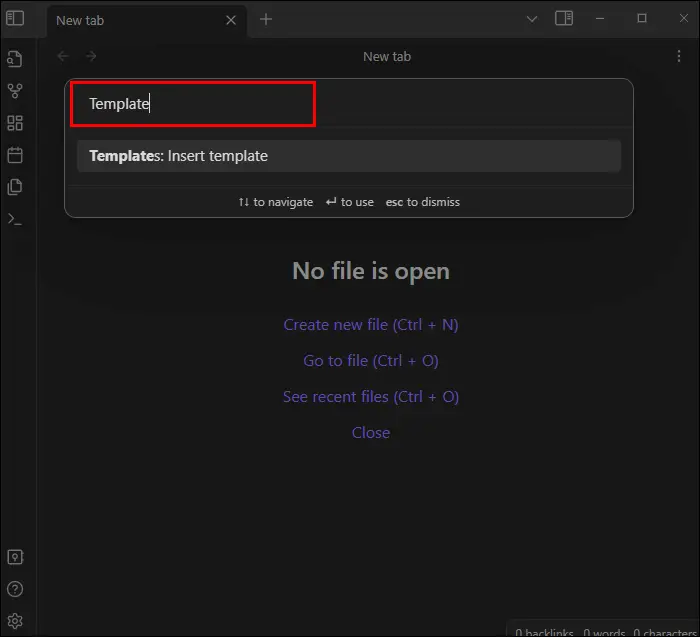Click the insert template pages icon
This screenshot has height=637, width=700.
click(x=15, y=187)
